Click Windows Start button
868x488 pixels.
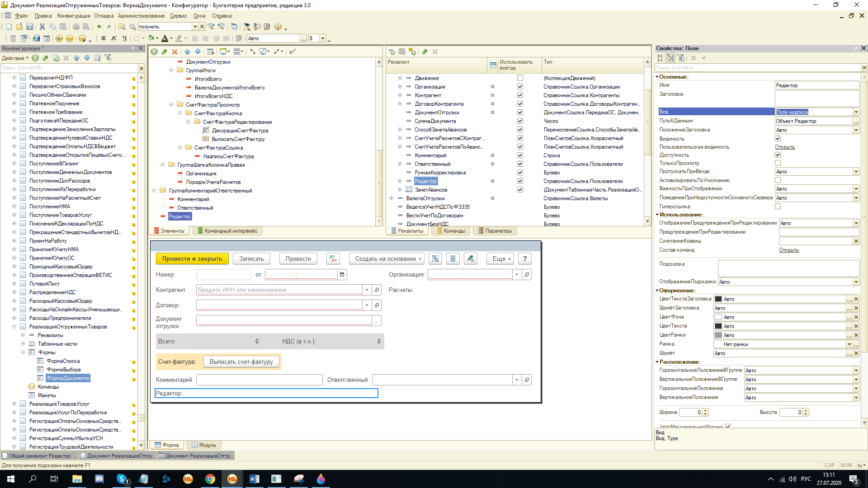click(11, 479)
